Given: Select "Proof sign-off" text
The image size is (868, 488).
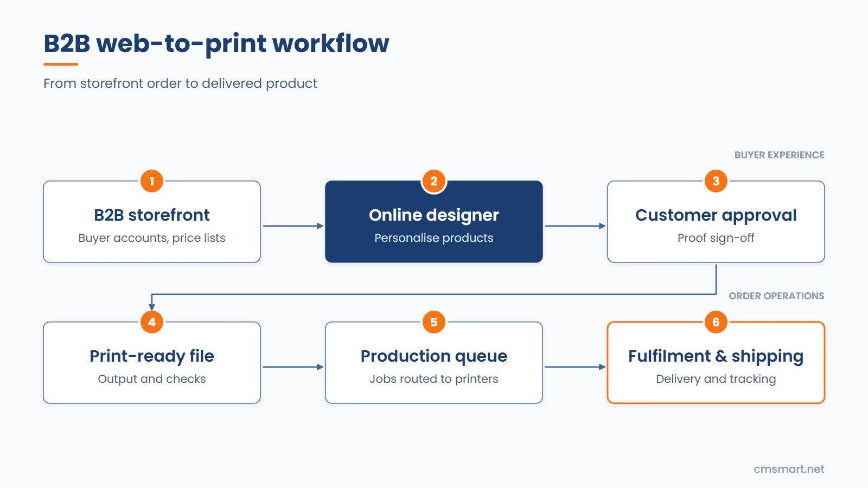Looking at the screenshot, I should click(716, 238).
